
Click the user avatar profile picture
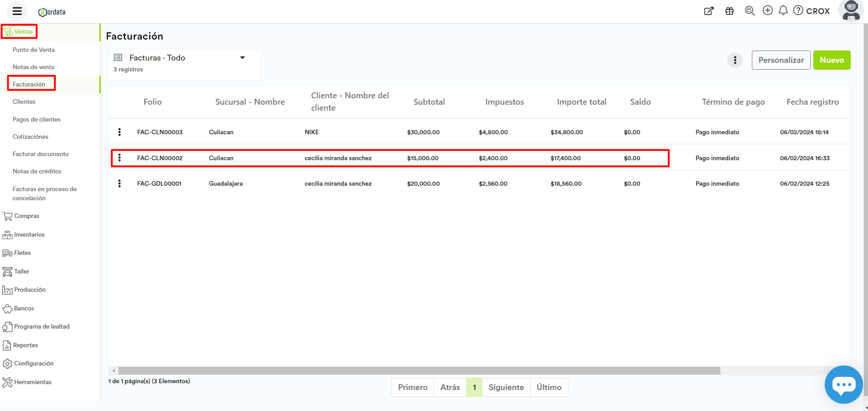851,10
